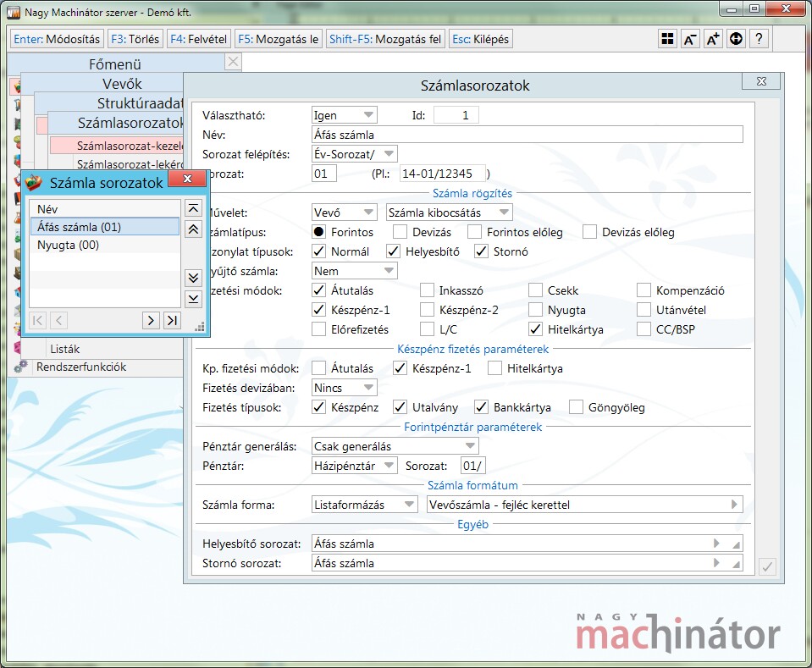
Task: Jump to the top of the Számla sorozatok list
Action: click(x=193, y=208)
